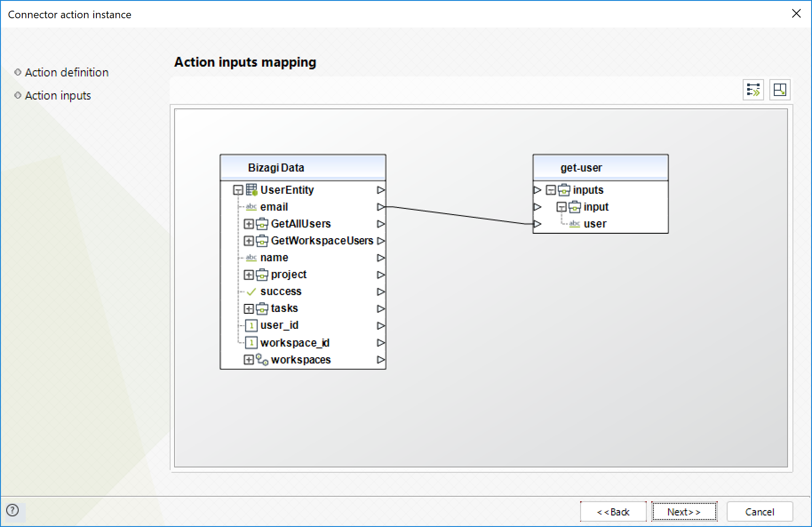Click the input arrow connector of inputs

click(537, 190)
